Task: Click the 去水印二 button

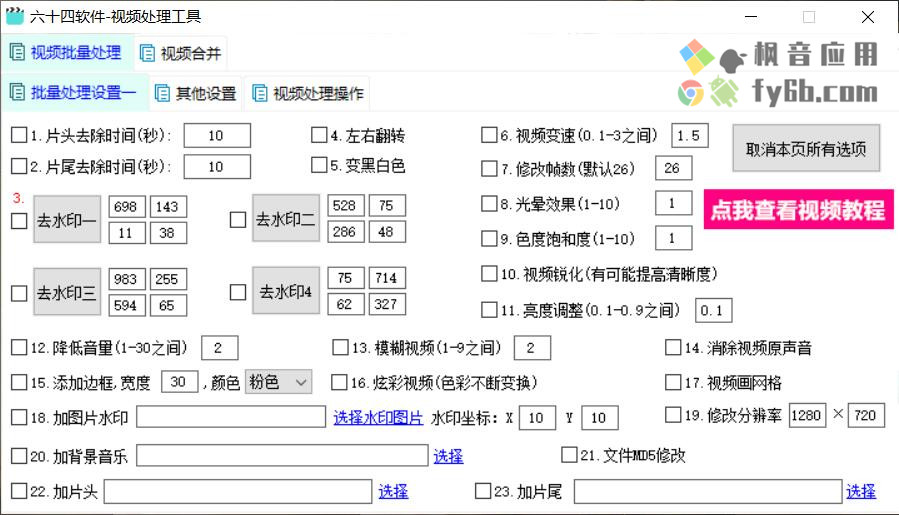Action: tap(286, 219)
